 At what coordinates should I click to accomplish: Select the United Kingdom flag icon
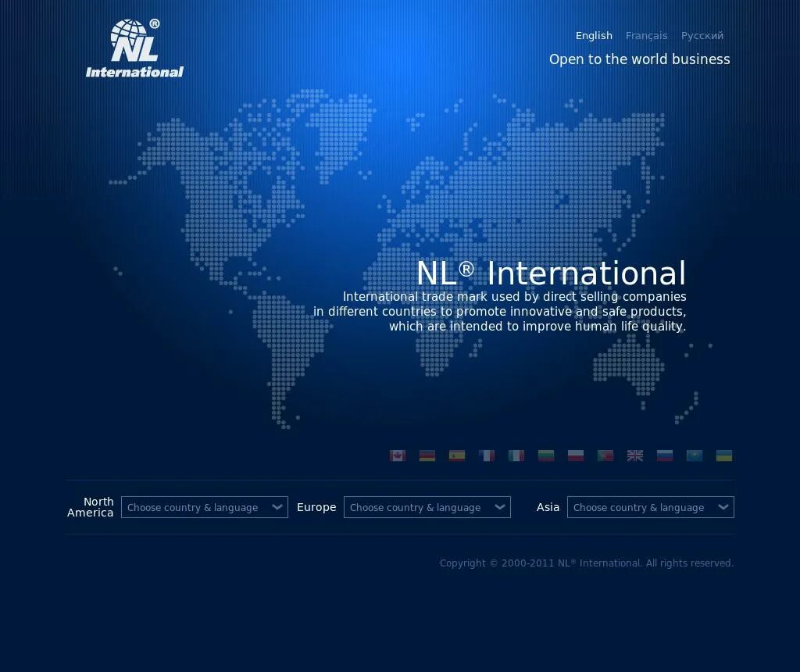pos(634,456)
